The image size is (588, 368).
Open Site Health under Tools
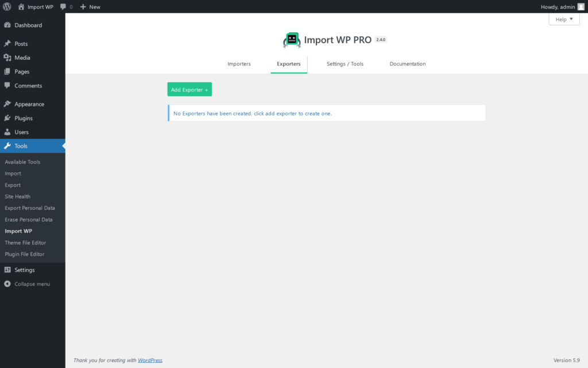[18, 197]
